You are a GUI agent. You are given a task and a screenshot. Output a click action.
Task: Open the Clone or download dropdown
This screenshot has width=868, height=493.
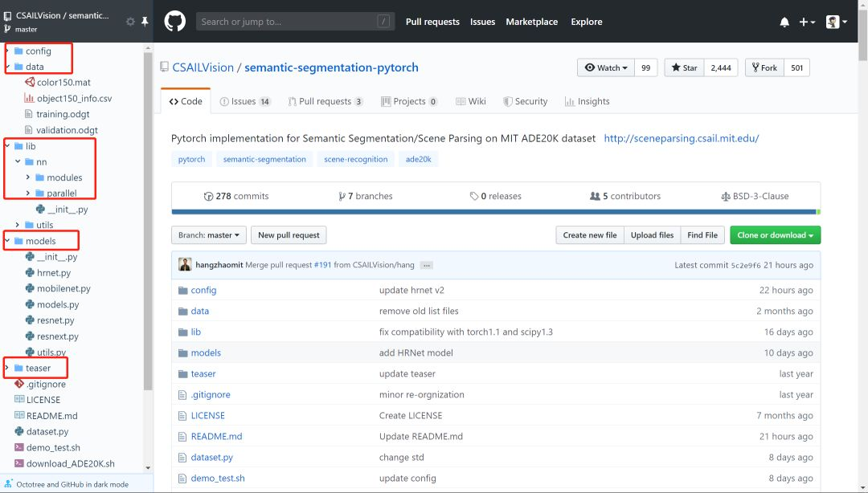pos(775,235)
